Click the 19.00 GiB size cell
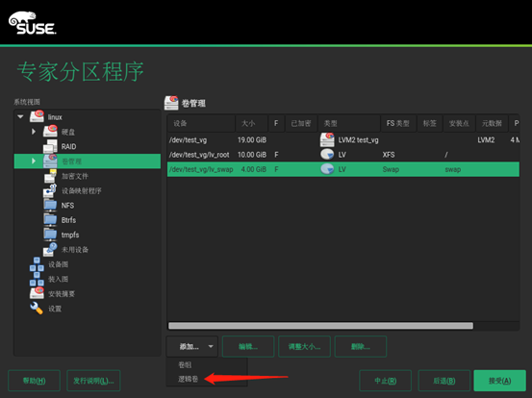 tap(252, 139)
